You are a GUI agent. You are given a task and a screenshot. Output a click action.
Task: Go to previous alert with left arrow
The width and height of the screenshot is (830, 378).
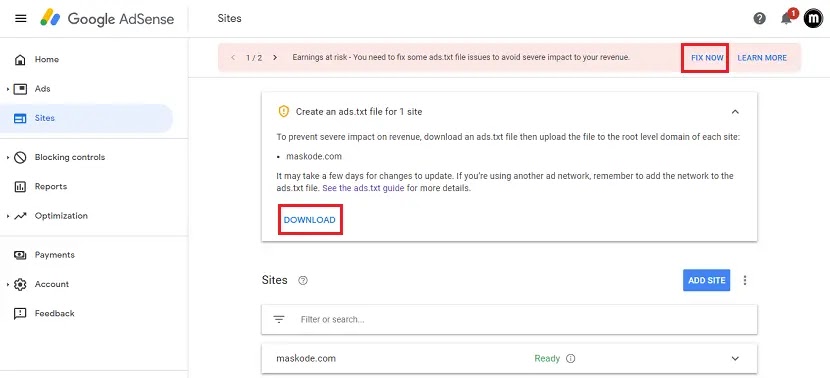pyautogui.click(x=233, y=57)
